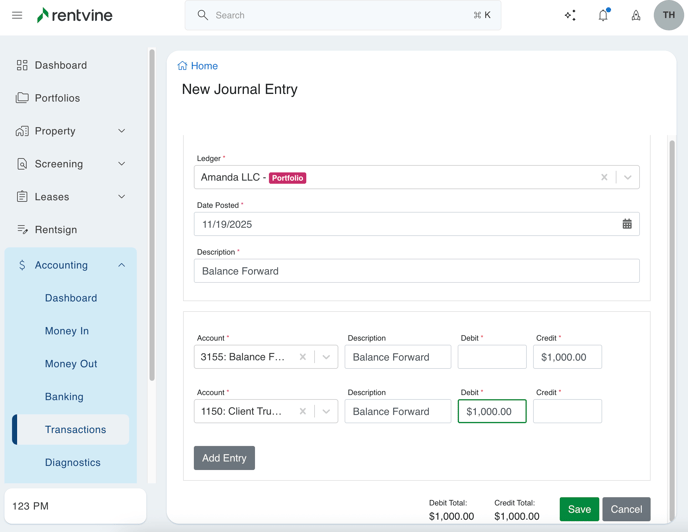Go to Banking in the sidebar
Viewport: 688px width, 532px height.
point(64,397)
